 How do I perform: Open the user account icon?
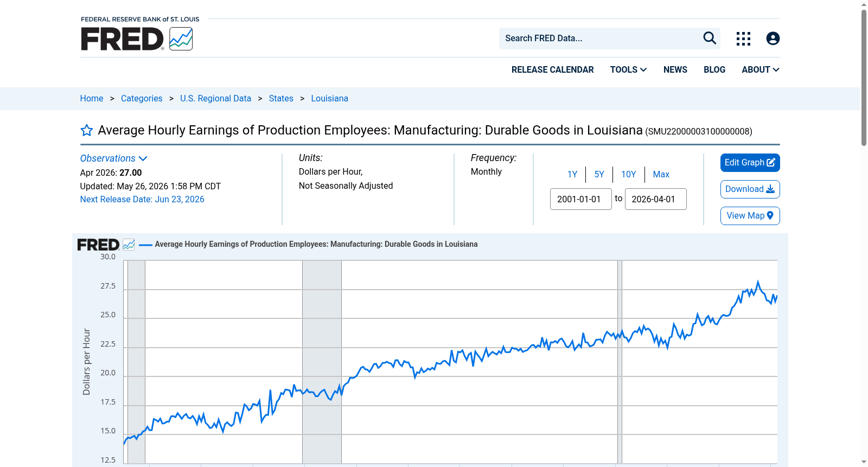[x=773, y=39]
